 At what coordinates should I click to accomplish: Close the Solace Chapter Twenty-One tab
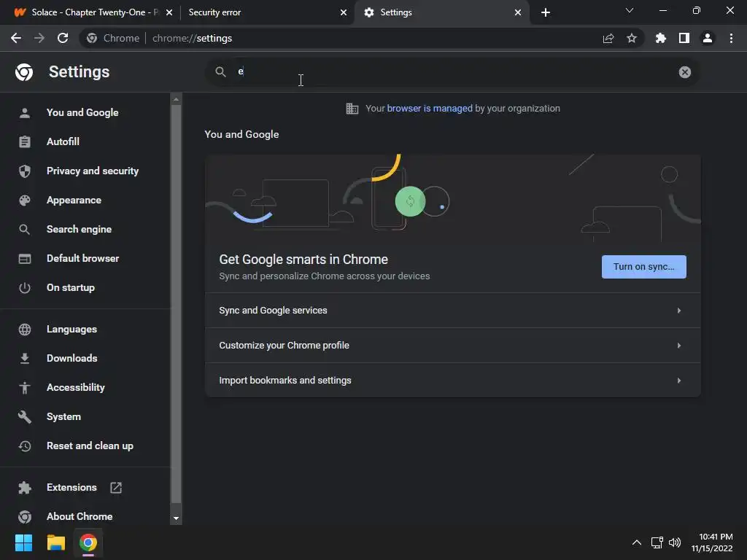(x=169, y=12)
